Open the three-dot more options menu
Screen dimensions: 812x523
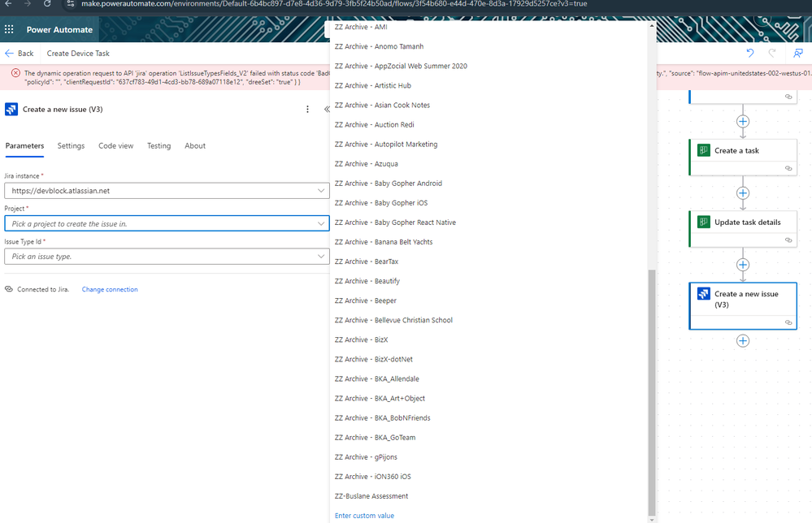pyautogui.click(x=307, y=109)
